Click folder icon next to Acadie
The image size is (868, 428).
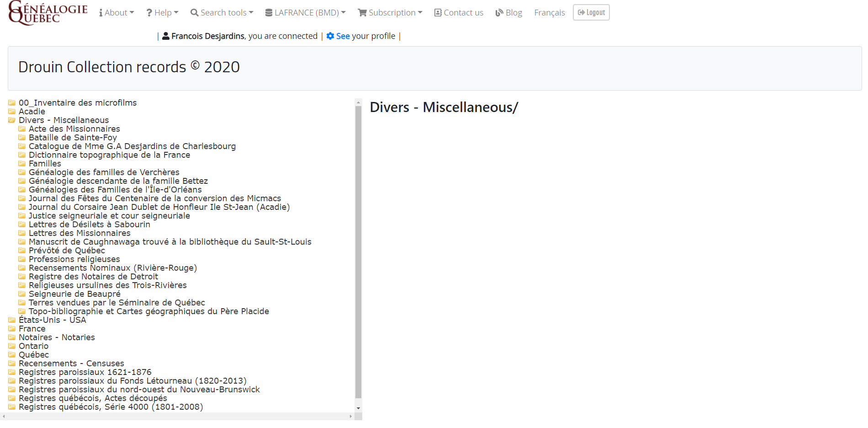[x=12, y=112]
